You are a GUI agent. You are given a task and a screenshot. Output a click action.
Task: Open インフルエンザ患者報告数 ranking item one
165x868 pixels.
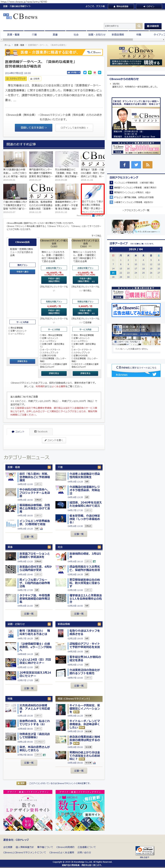point(134,183)
